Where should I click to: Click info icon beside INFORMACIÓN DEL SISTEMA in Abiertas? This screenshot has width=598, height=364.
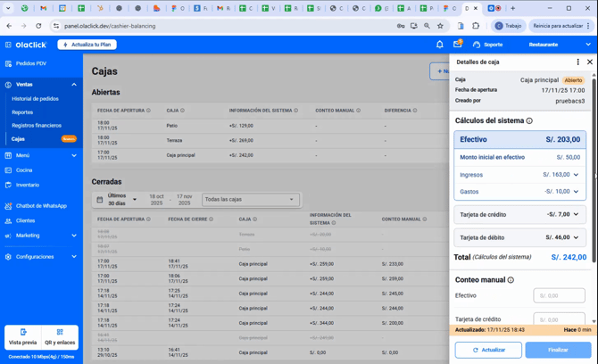296,111
